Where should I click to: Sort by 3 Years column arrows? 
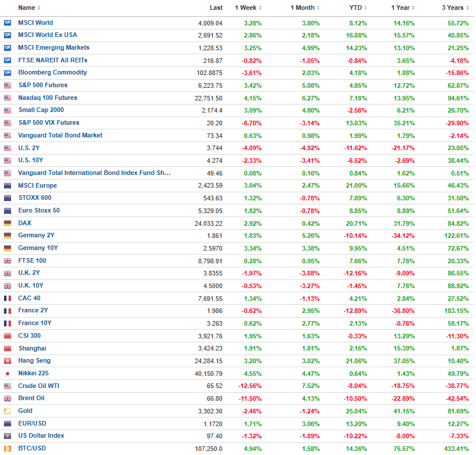point(467,8)
